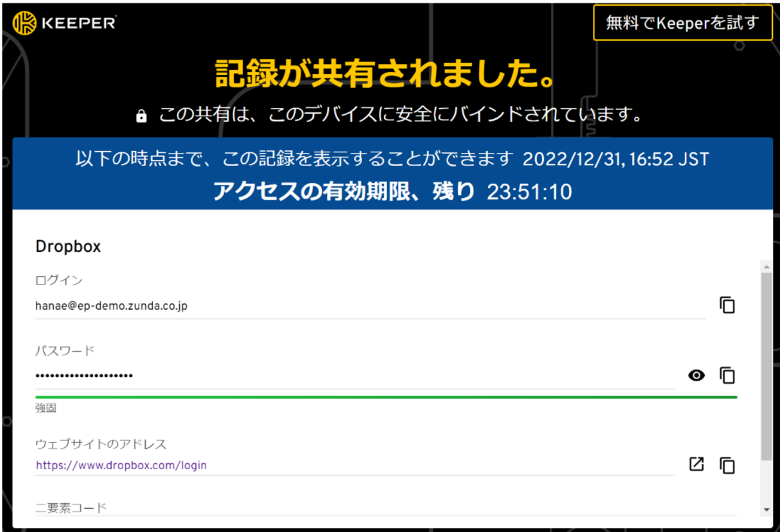Click the expiry date 2022/12/31, 16:52 JST

(616, 159)
